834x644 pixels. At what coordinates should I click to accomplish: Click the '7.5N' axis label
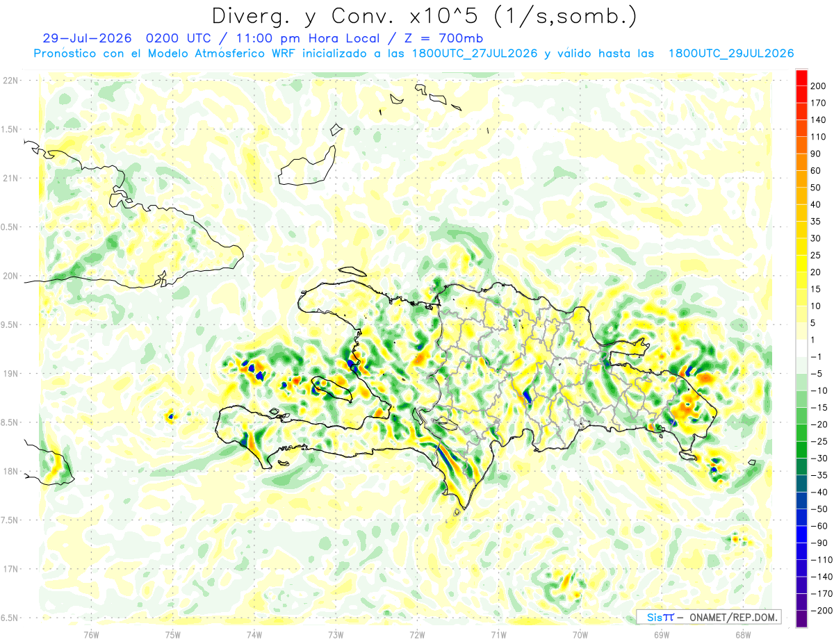pyautogui.click(x=10, y=520)
